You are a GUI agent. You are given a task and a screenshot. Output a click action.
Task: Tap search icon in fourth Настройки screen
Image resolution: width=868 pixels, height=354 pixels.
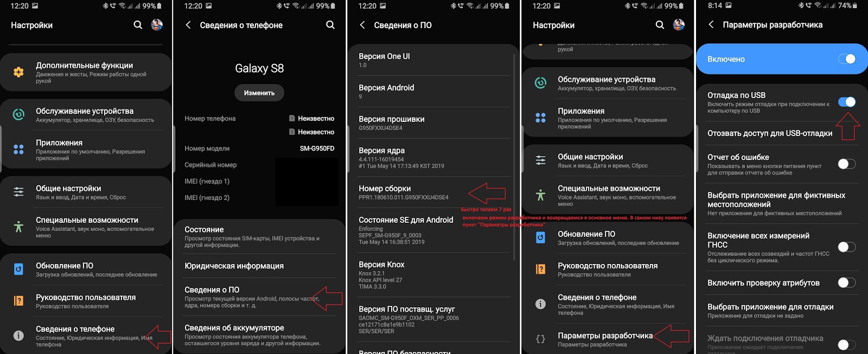click(x=660, y=25)
